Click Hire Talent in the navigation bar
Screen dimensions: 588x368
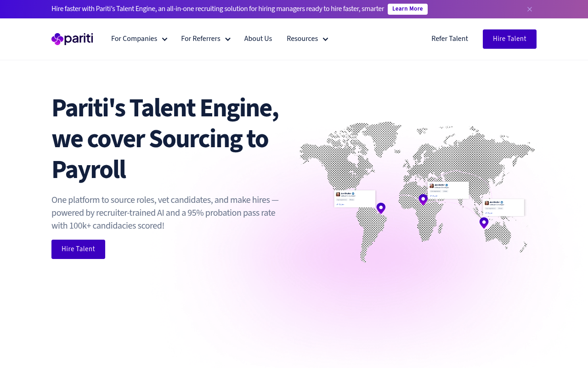509,39
